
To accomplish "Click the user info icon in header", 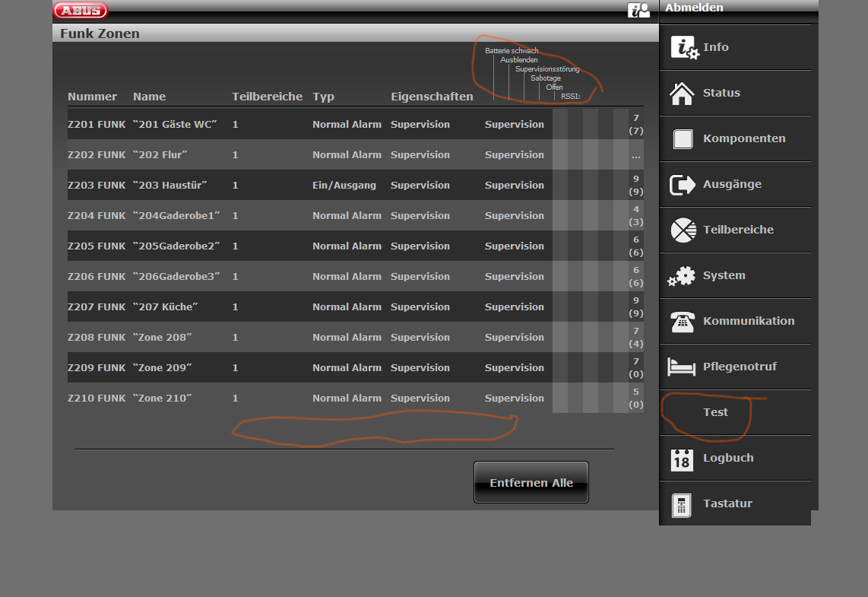I will 638,10.
